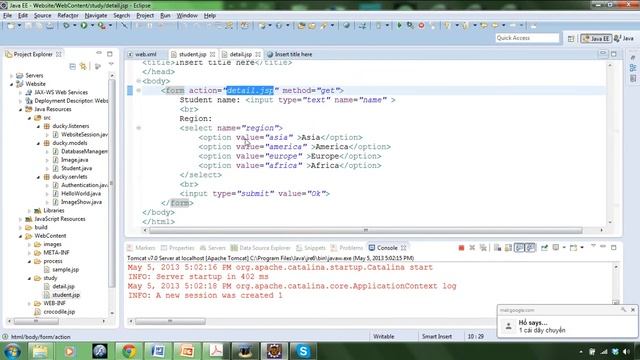Click the editor horizontal scrollbar
640x360 pixels.
point(366,230)
